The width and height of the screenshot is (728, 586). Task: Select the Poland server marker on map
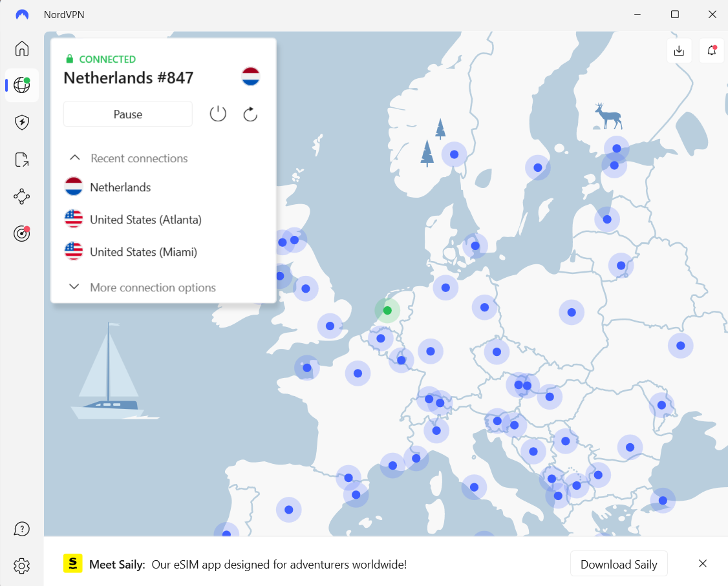pyautogui.click(x=572, y=312)
